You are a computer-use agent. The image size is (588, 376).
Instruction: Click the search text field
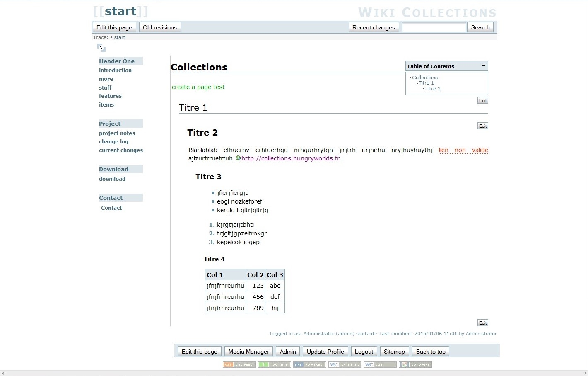point(434,27)
